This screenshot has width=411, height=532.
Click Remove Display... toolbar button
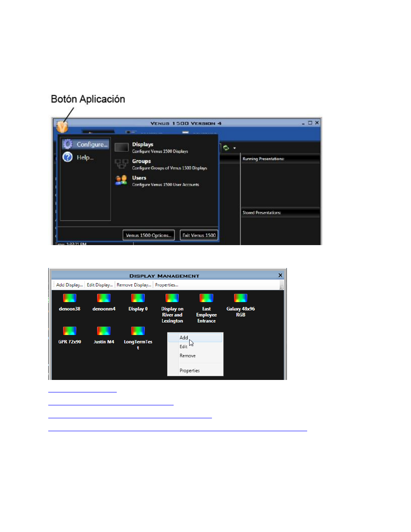point(134,285)
